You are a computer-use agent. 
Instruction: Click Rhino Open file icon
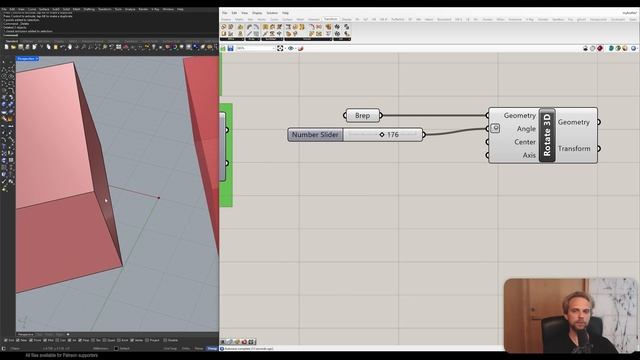(x=13, y=47)
